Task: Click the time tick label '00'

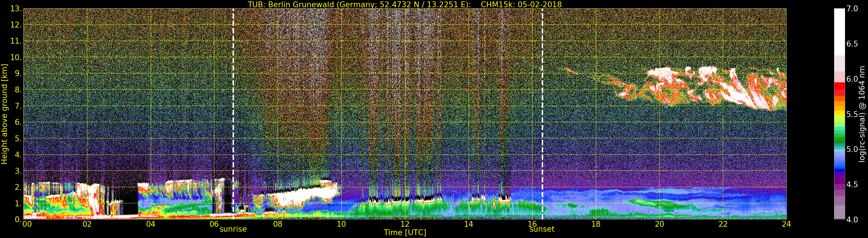Action: pyautogui.click(x=27, y=224)
